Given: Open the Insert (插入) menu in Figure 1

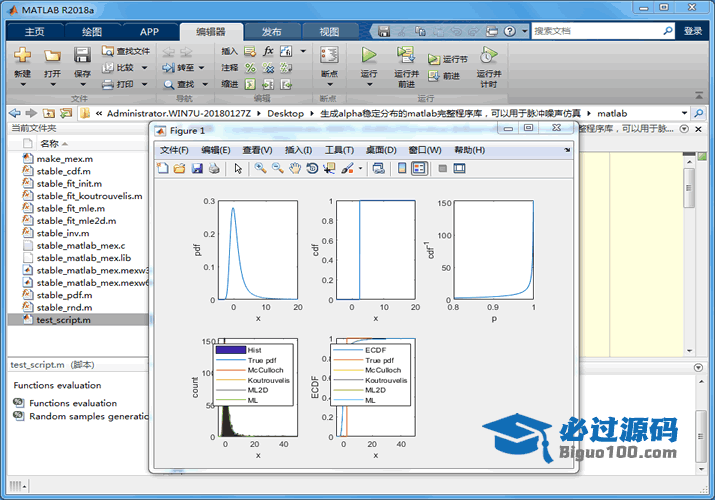Looking at the screenshot, I should click(x=298, y=150).
